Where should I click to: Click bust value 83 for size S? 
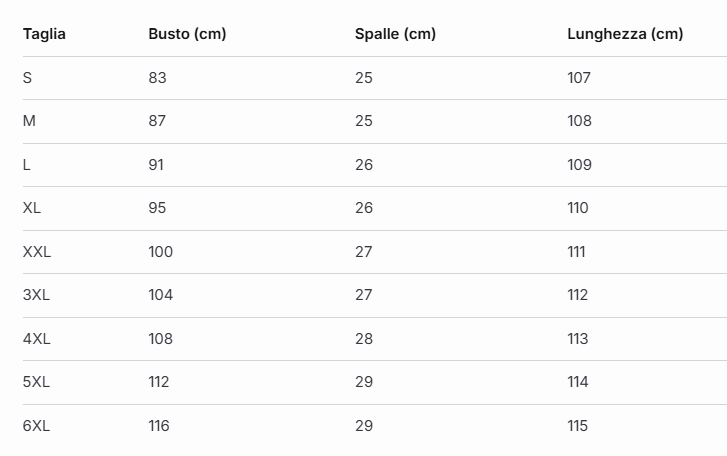pyautogui.click(x=157, y=78)
